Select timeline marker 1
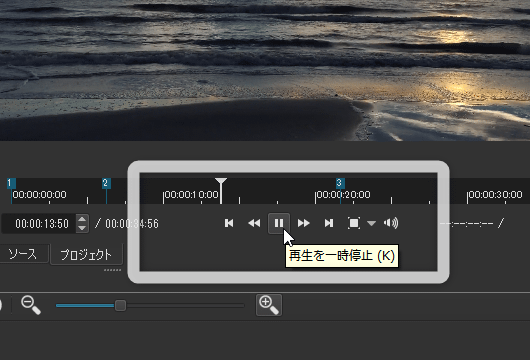Viewport: 530px width, 360px height. pyautogui.click(x=11, y=184)
